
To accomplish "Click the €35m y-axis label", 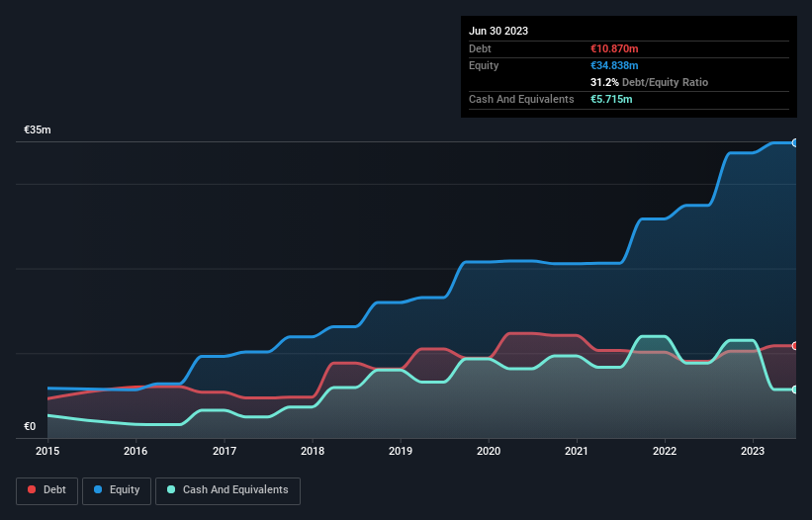I will (38, 130).
